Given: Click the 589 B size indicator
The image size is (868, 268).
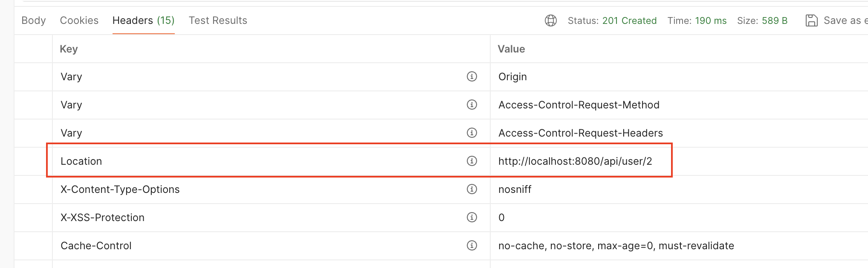Looking at the screenshot, I should (x=775, y=20).
